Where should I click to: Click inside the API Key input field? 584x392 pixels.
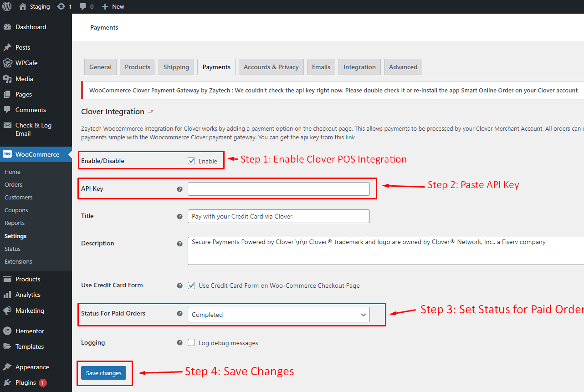(278, 188)
